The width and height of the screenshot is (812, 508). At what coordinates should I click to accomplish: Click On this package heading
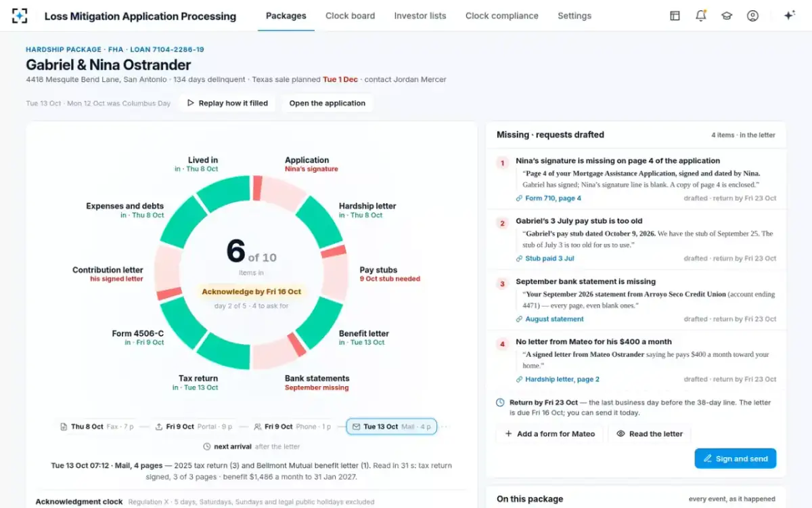530,499
